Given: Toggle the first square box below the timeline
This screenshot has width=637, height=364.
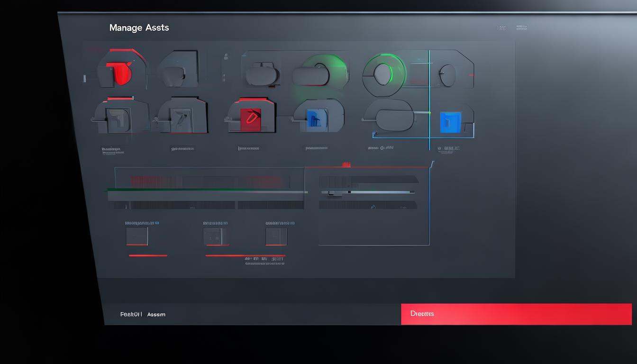Looking at the screenshot, I should coord(137,236).
